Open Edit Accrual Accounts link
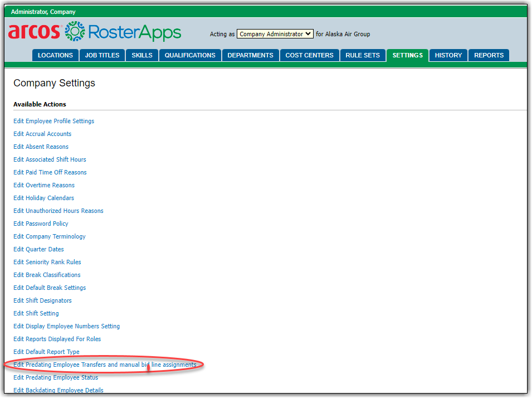The width and height of the screenshot is (532, 398). (x=42, y=134)
